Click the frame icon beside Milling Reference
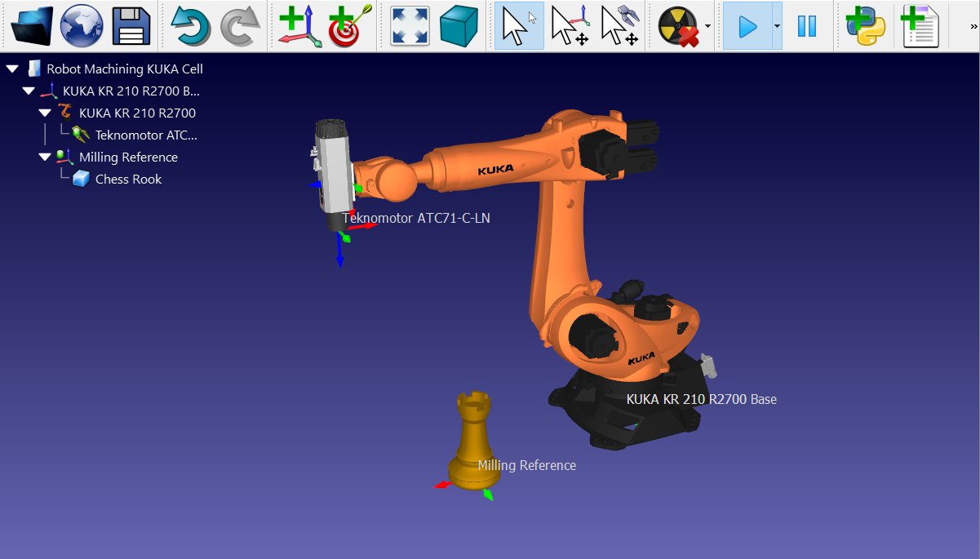This screenshot has height=559, width=980. pyautogui.click(x=65, y=157)
